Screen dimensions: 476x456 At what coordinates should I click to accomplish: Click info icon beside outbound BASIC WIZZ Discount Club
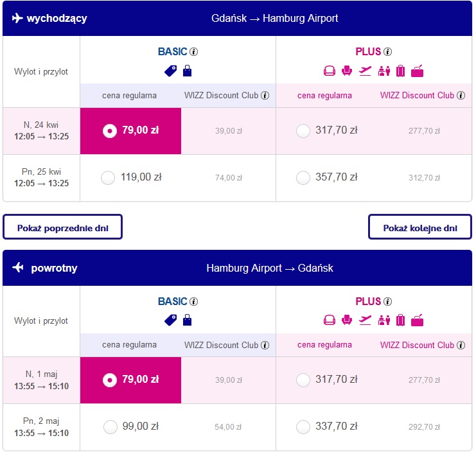click(265, 96)
